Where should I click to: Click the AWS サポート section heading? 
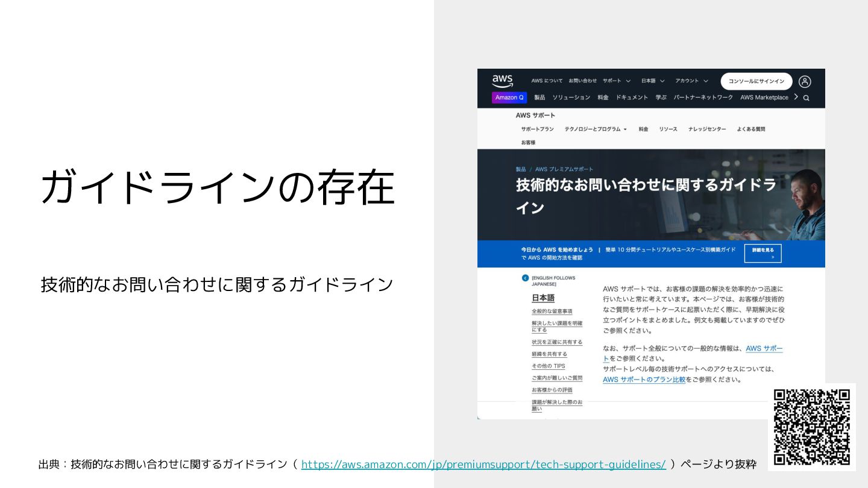[x=535, y=115]
